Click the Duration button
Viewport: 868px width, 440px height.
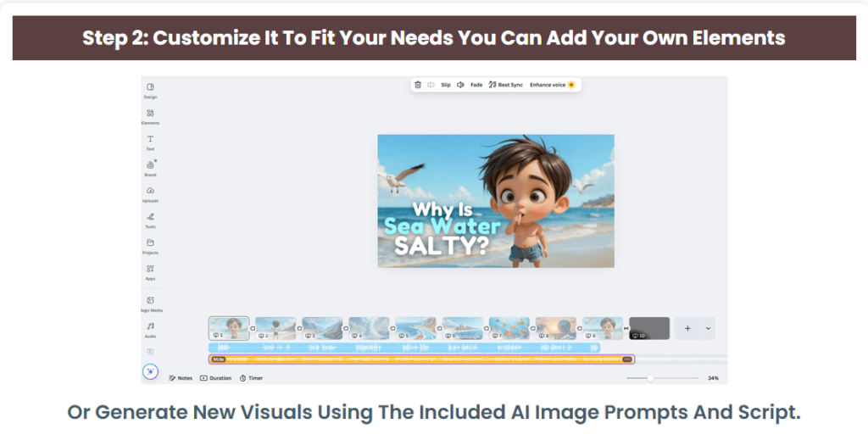coord(215,378)
